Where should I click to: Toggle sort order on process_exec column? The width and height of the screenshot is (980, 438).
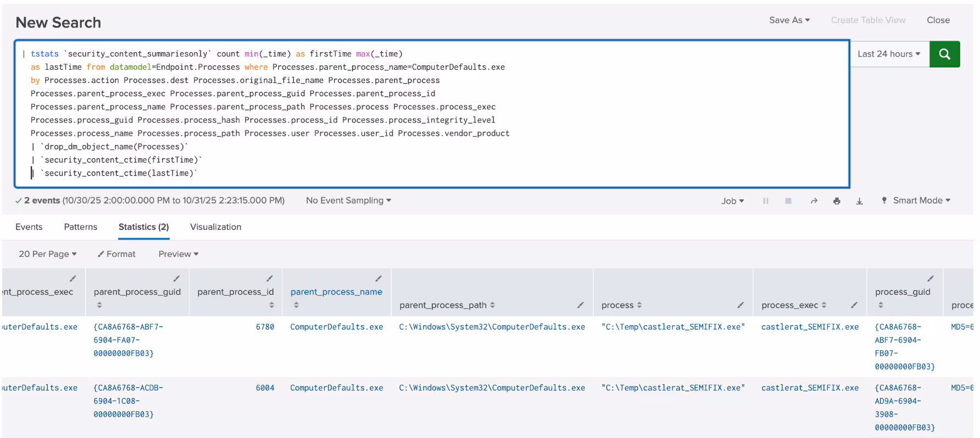(824, 305)
